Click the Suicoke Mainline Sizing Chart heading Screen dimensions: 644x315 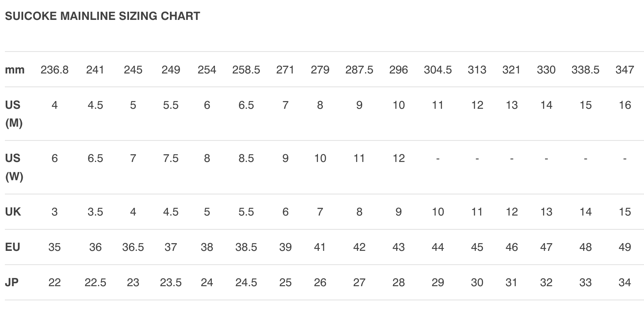point(102,16)
